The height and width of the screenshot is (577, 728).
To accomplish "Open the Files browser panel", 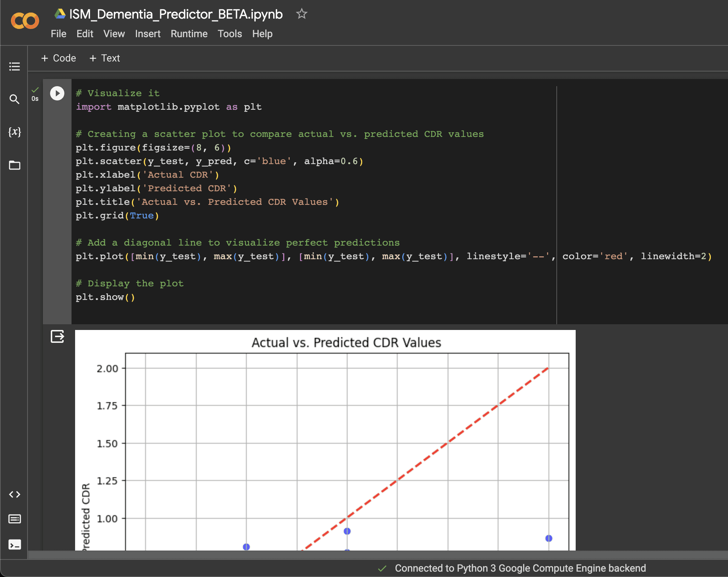I will 14,165.
